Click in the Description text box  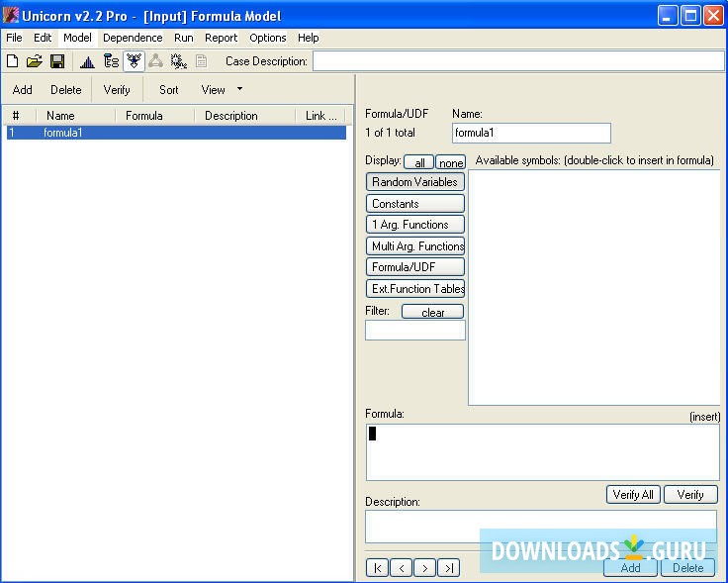click(x=541, y=527)
